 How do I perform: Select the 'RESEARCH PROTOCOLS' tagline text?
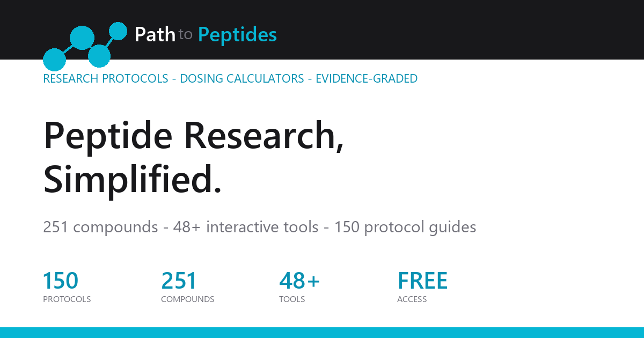pyautogui.click(x=106, y=79)
